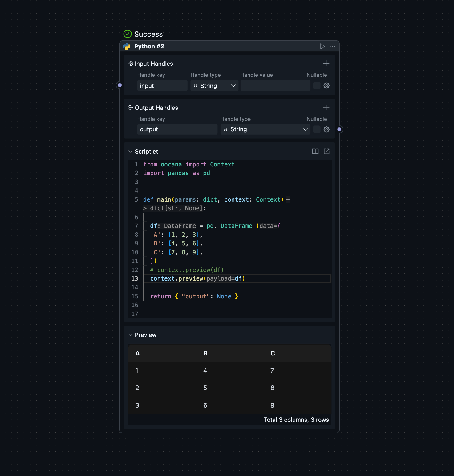Add a new output handle

(x=326, y=108)
